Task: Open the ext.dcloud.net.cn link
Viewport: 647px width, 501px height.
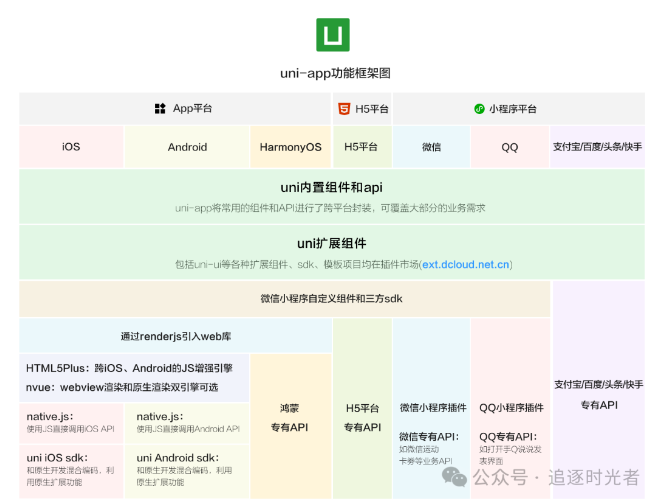Action: pyautogui.click(x=466, y=265)
